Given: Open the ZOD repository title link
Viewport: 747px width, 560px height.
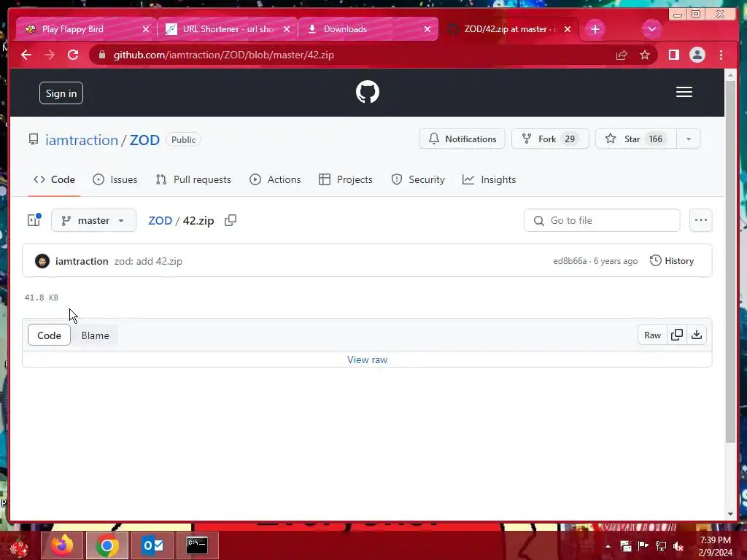Looking at the screenshot, I should [x=144, y=140].
